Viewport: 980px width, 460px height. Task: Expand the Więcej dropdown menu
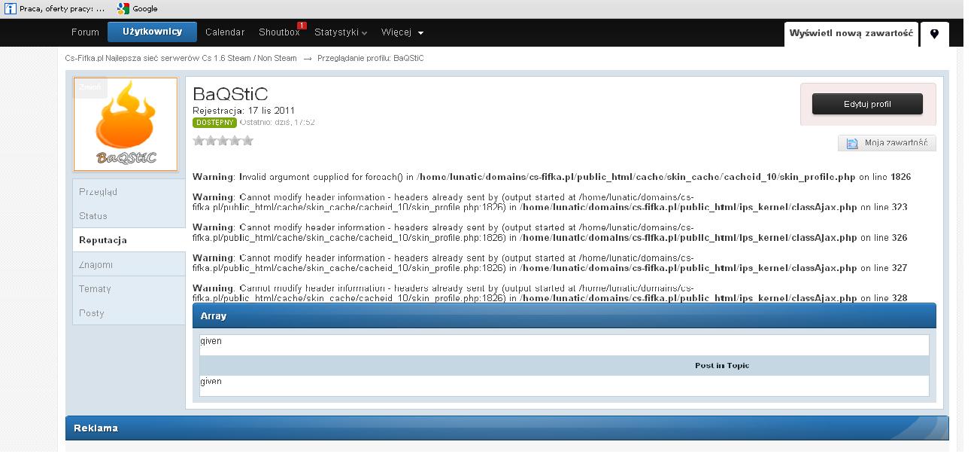click(402, 32)
